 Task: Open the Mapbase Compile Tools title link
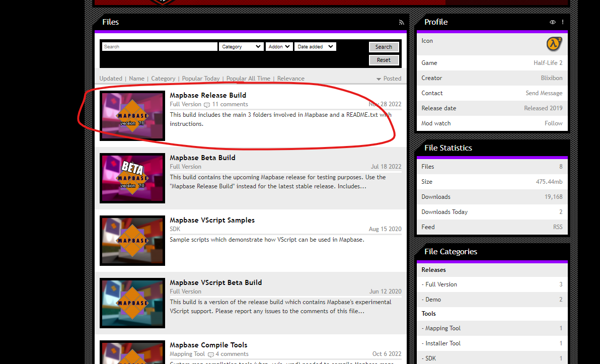[208, 345]
